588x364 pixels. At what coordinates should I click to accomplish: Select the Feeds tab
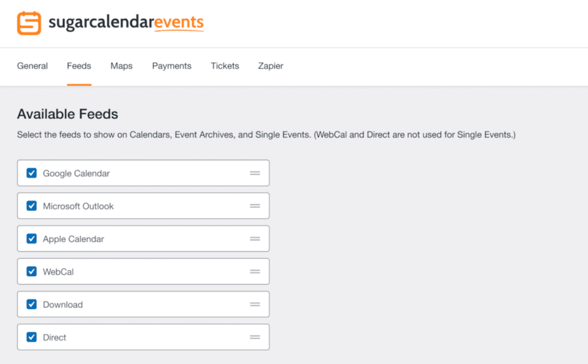tap(79, 66)
